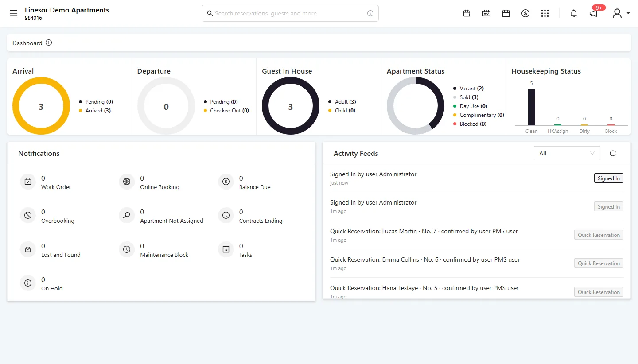
Task: Click the user profile icon
Action: (617, 13)
